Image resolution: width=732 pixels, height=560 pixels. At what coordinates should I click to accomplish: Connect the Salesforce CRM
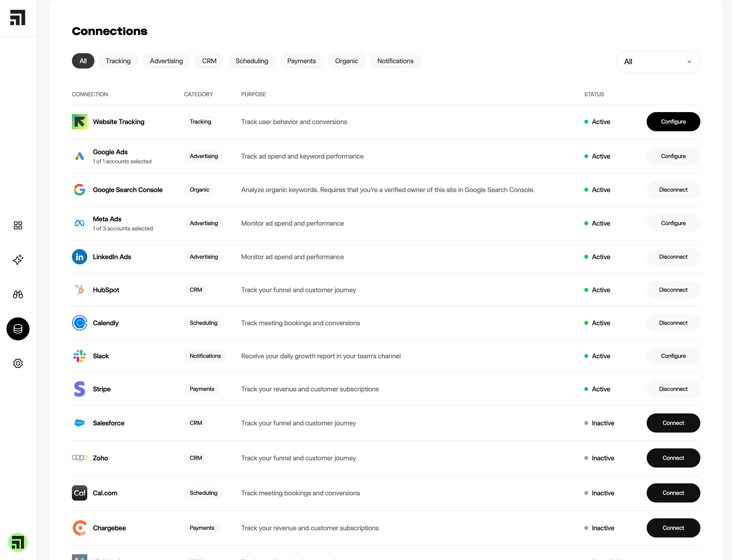[673, 423]
